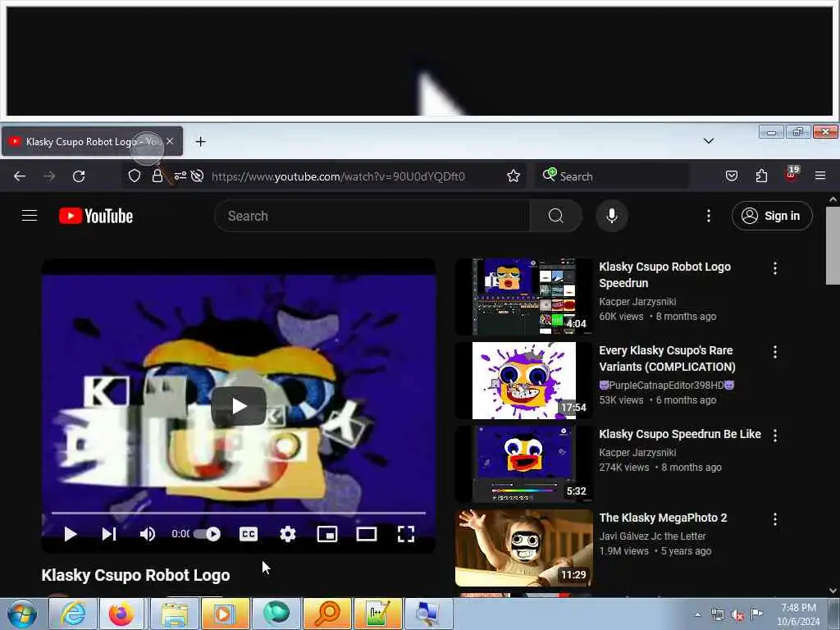
Task: Mute the video volume speaker icon
Action: [148, 534]
